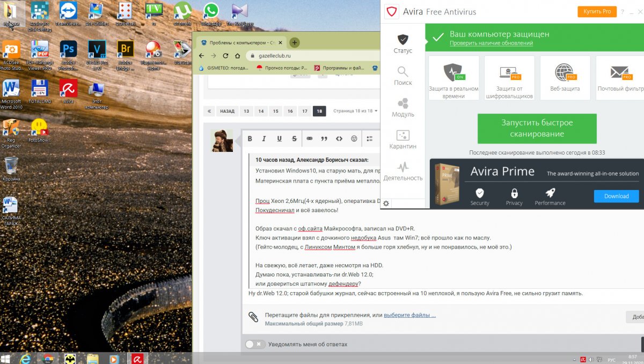Insert an emoji from editor toolbar
644x364 pixels.
pos(354,139)
